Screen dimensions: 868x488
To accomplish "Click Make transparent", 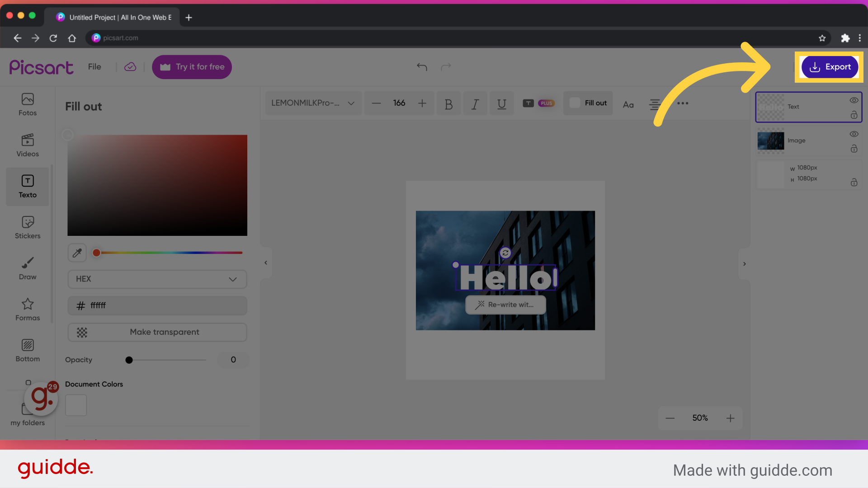I will 157,332.
